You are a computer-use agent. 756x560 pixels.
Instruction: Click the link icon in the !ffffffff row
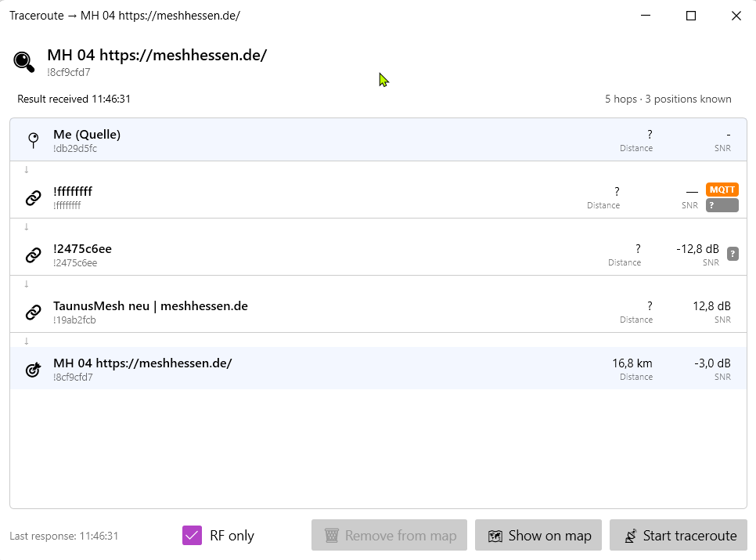click(x=34, y=197)
